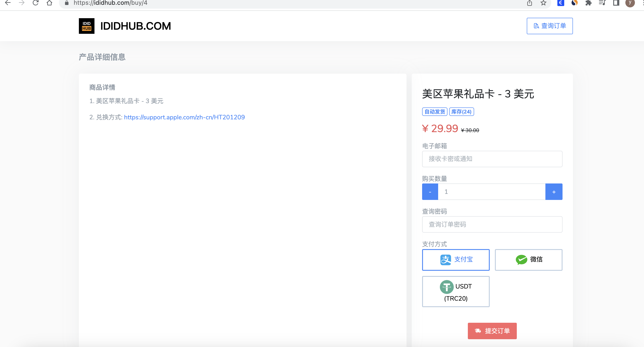This screenshot has width=644, height=347.
Task: Click the IDIDHUB.COM site title
Action: pyautogui.click(x=135, y=26)
